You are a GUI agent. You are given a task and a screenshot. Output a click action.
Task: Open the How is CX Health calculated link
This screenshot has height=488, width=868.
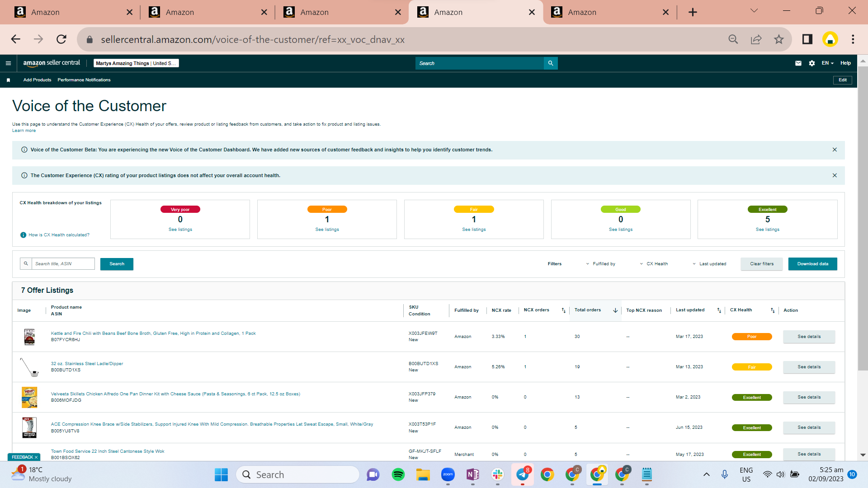pos(59,235)
